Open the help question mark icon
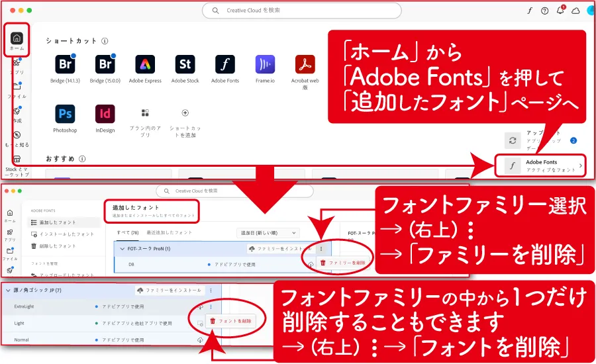596x364 pixels. pyautogui.click(x=544, y=11)
